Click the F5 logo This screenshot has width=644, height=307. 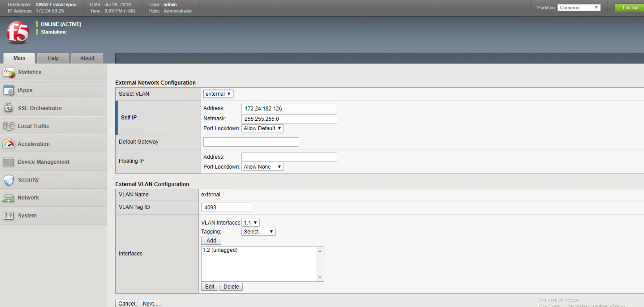(18, 32)
